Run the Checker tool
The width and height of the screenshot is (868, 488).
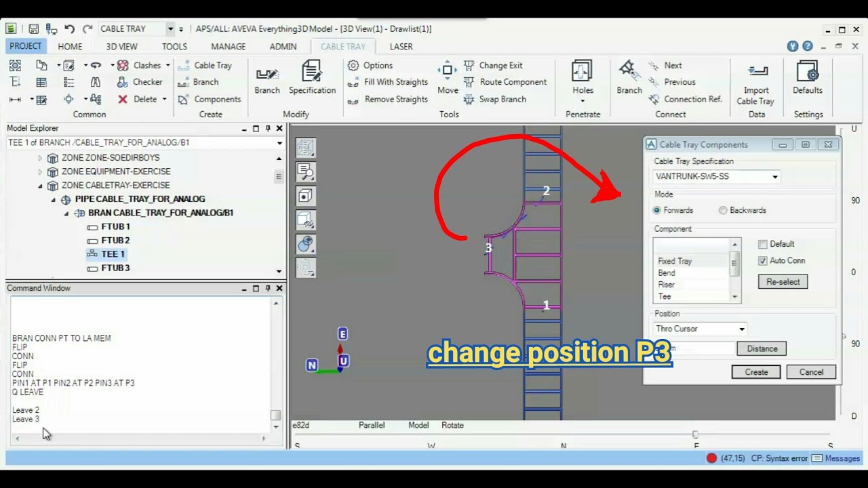point(139,82)
